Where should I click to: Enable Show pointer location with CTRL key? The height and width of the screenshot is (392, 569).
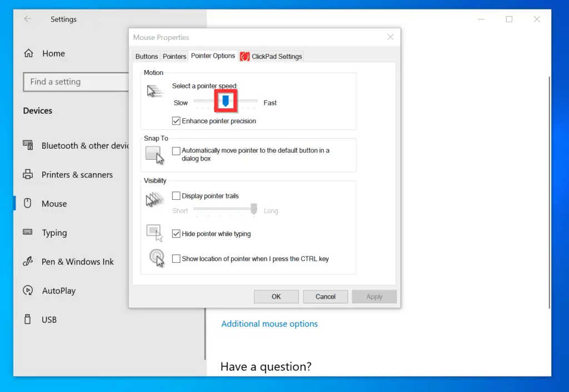(x=176, y=258)
